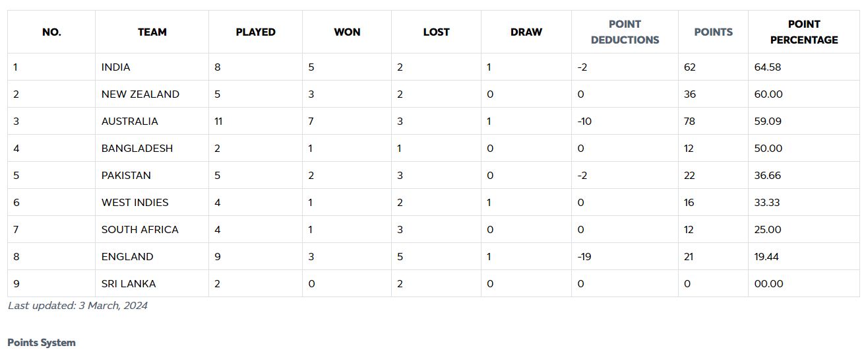The height and width of the screenshot is (350, 868).
Task: Click the AUSTRALIA team name
Action: coord(130,122)
